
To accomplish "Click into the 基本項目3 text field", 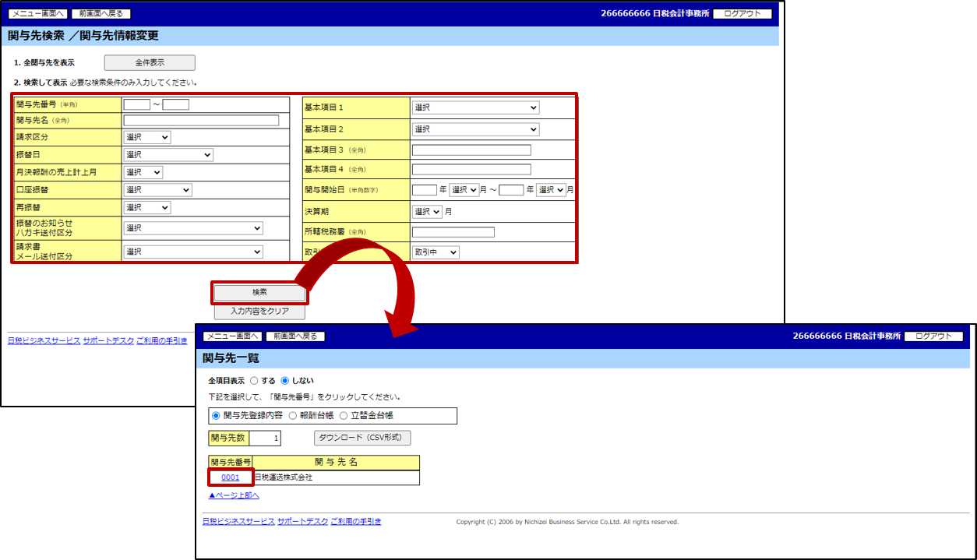I will point(471,150).
